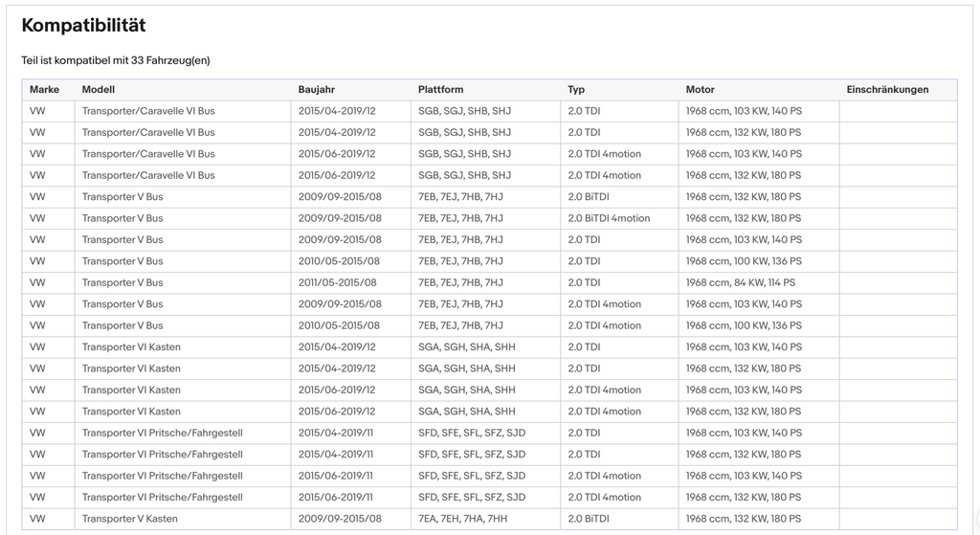The width and height of the screenshot is (980, 535).
Task: Click the Plattform column header
Action: 440,89
